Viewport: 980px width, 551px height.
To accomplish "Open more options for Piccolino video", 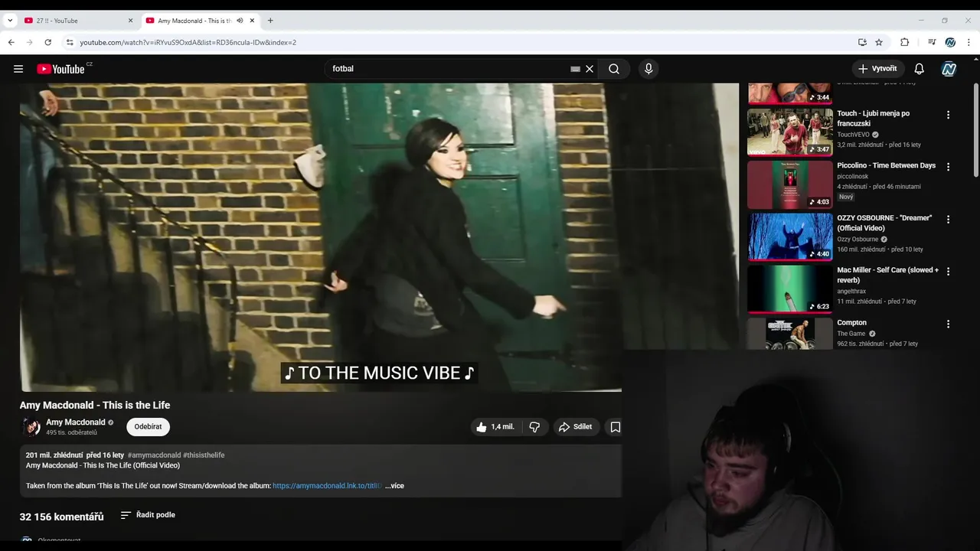I will tap(948, 167).
